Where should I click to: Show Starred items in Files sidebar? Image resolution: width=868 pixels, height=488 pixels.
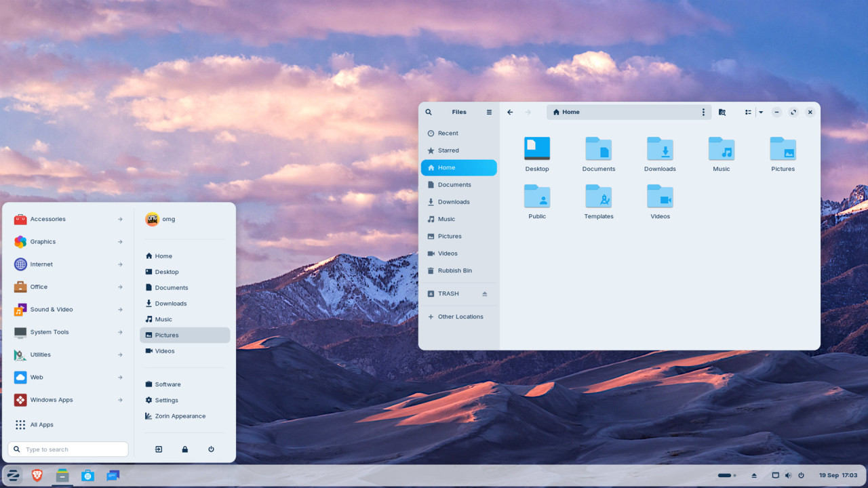pos(448,150)
